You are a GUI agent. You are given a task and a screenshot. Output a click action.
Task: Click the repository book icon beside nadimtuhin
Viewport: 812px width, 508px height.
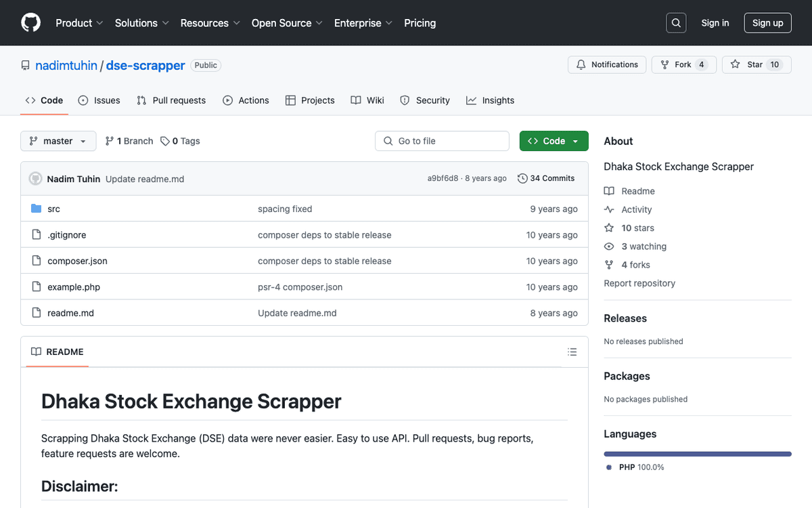(26, 66)
